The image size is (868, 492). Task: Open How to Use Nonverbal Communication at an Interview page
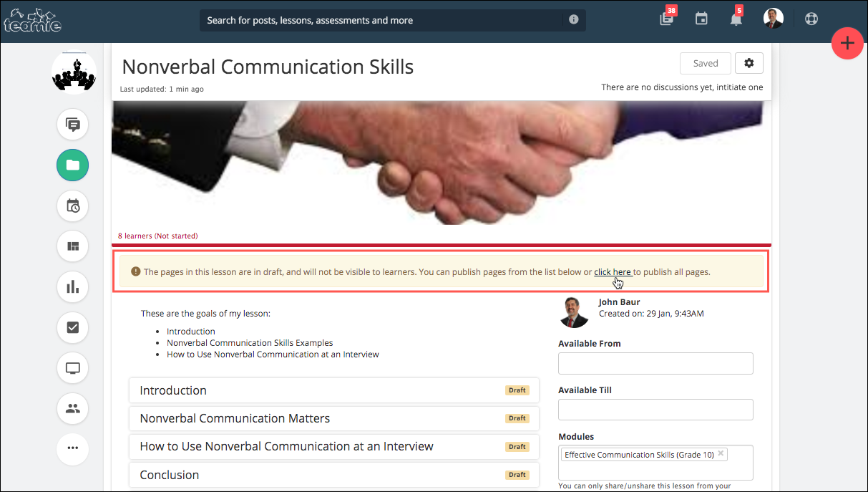[334, 446]
